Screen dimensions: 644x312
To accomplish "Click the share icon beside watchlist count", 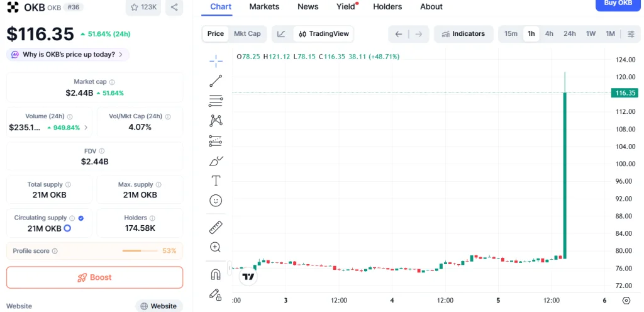I will [x=174, y=8].
